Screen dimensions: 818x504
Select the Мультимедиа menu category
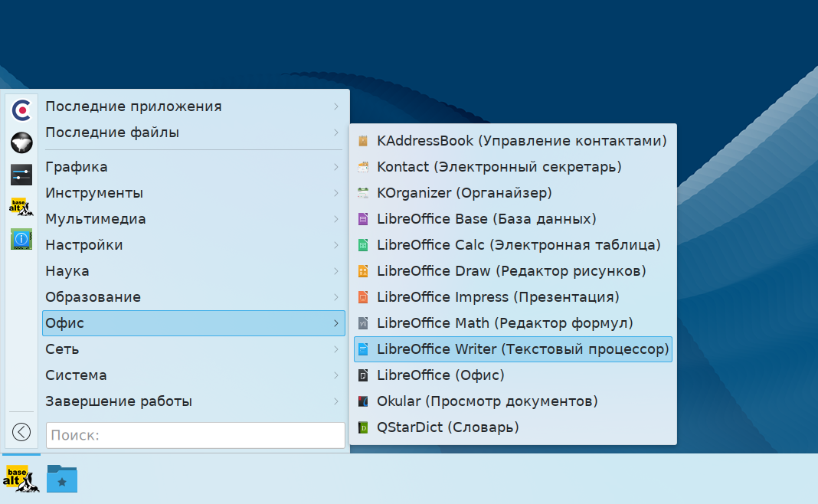click(96, 219)
